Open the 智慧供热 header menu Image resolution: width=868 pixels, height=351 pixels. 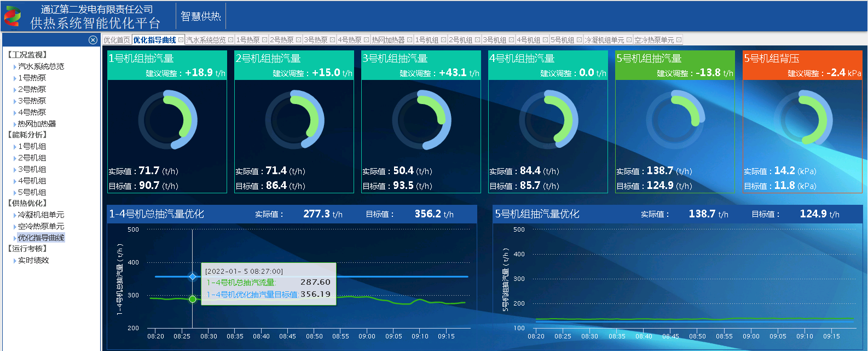pyautogui.click(x=201, y=16)
